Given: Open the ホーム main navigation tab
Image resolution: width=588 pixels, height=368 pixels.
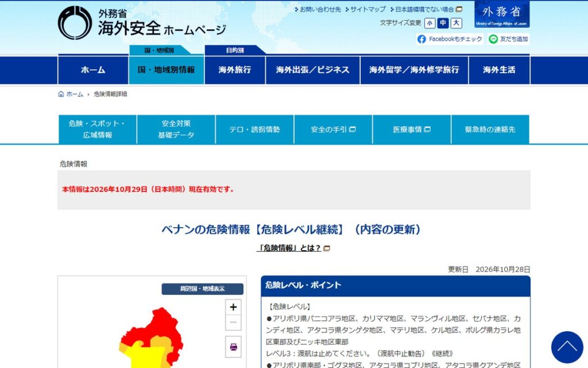Looking at the screenshot, I should tap(93, 70).
